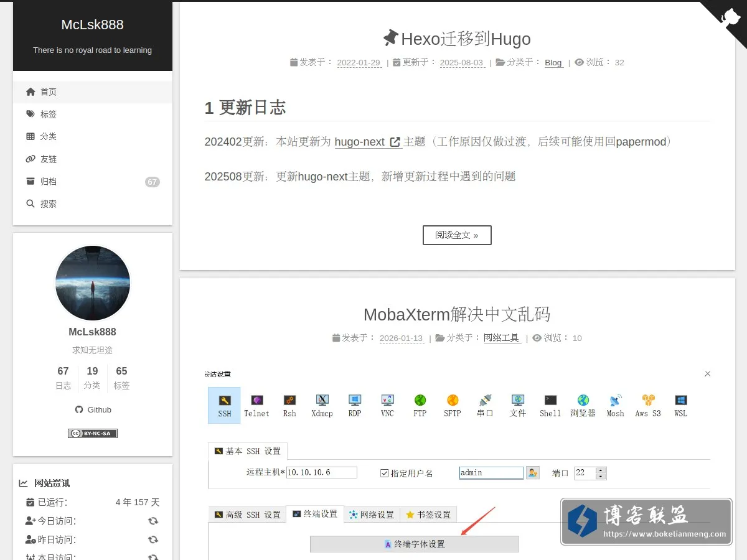Select the Mosh session icon

click(x=615, y=406)
